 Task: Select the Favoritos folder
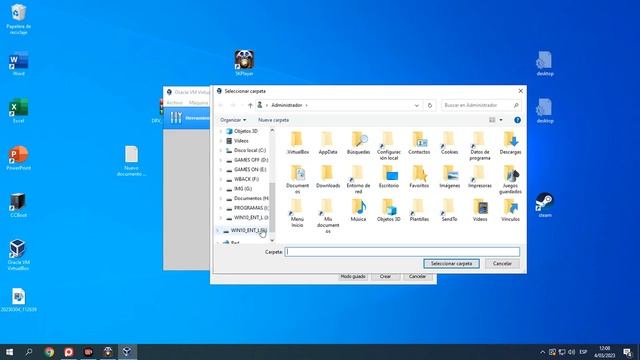tap(419, 176)
